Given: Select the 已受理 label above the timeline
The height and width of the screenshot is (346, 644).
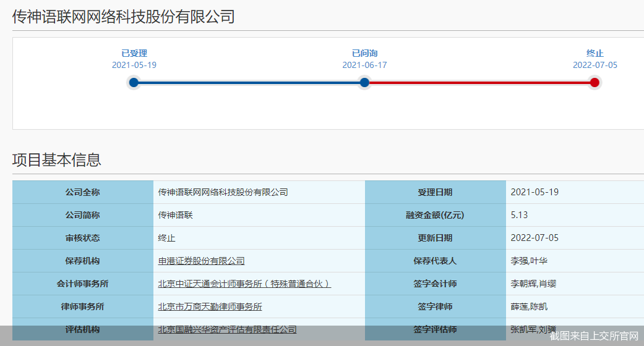Looking at the screenshot, I should pos(134,54).
